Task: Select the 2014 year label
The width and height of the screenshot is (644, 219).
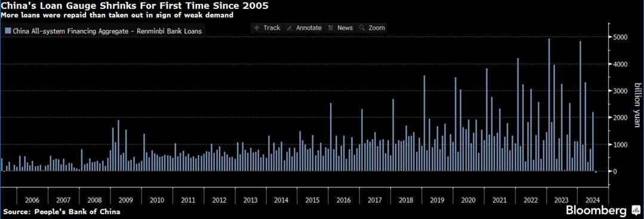Action: point(281,200)
